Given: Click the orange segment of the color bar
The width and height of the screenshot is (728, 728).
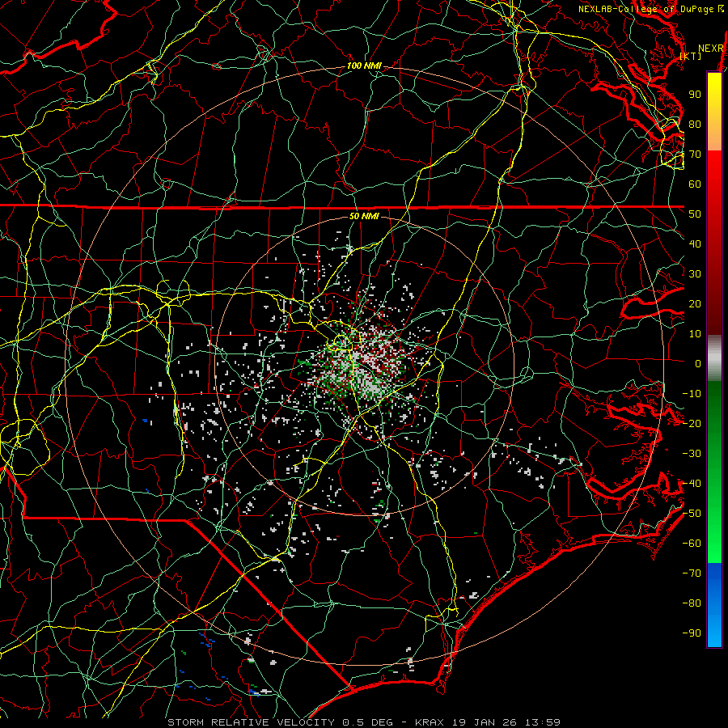Looking at the screenshot, I should coord(714,137).
